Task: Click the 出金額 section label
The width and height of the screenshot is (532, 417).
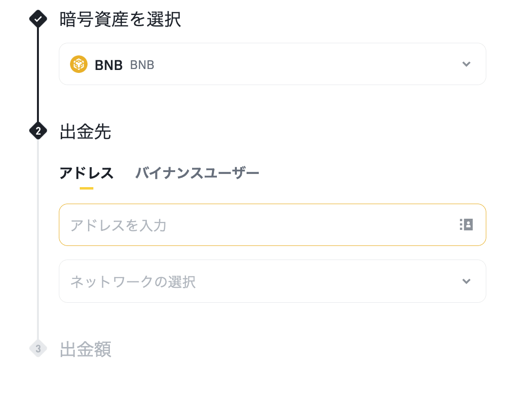Action: coord(86,349)
